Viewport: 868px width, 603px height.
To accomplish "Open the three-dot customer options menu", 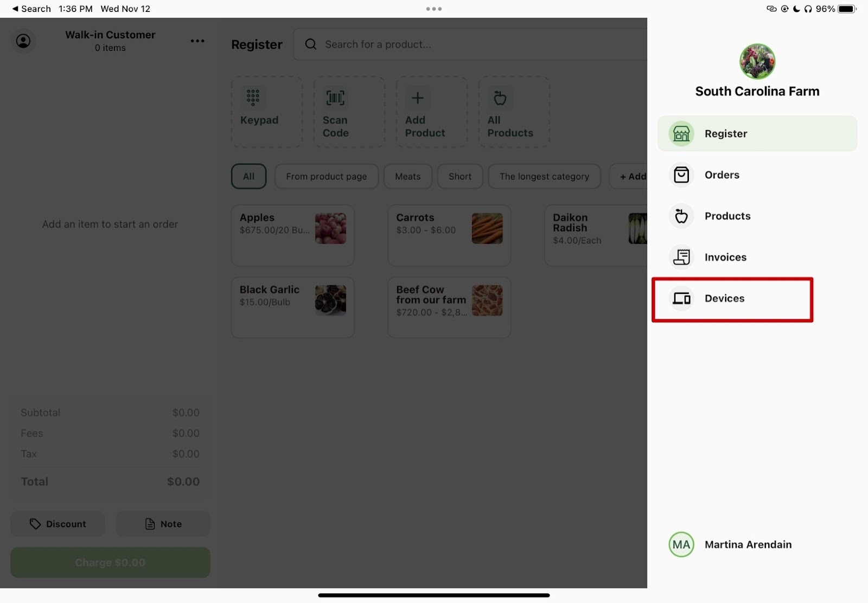I will coord(197,41).
